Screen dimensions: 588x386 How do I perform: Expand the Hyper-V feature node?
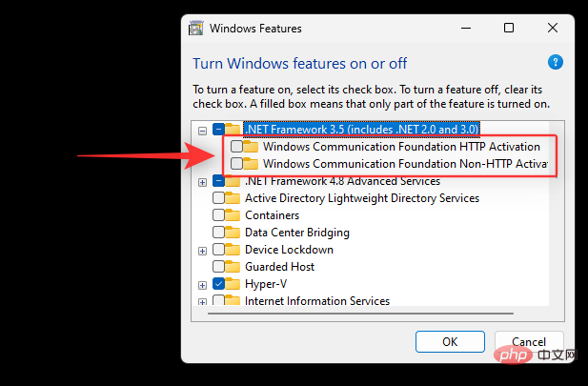click(203, 284)
